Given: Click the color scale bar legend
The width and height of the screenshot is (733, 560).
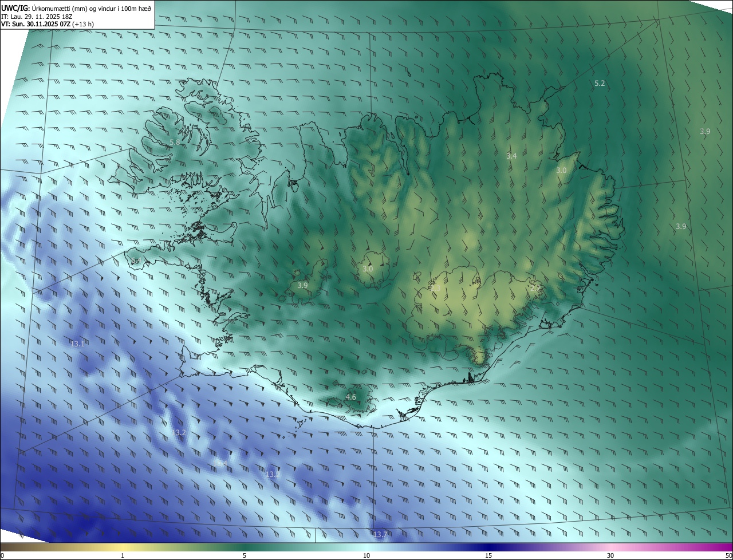Looking at the screenshot, I should click(366, 547).
